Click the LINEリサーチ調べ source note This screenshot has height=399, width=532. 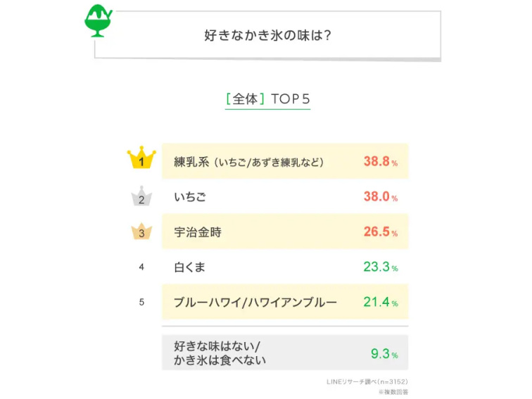pos(367,381)
